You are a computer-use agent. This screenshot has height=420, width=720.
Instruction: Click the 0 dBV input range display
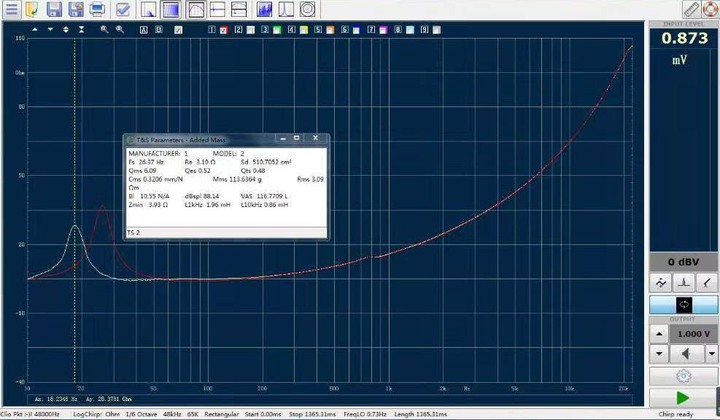point(683,262)
